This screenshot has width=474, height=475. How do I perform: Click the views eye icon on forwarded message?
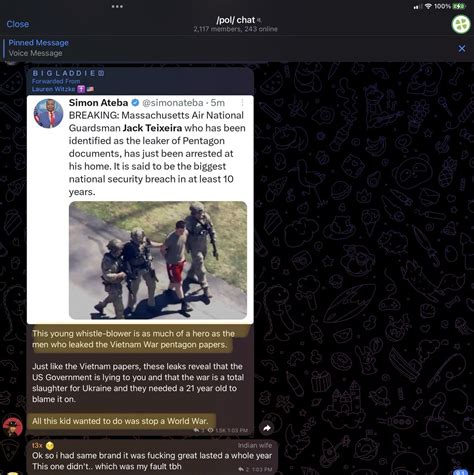[210, 430]
